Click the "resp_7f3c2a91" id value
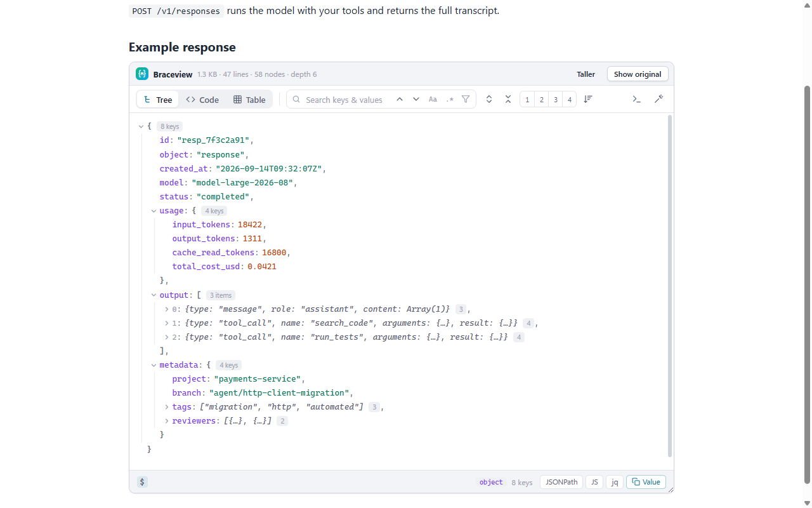Image resolution: width=812 pixels, height=508 pixels. coord(213,140)
